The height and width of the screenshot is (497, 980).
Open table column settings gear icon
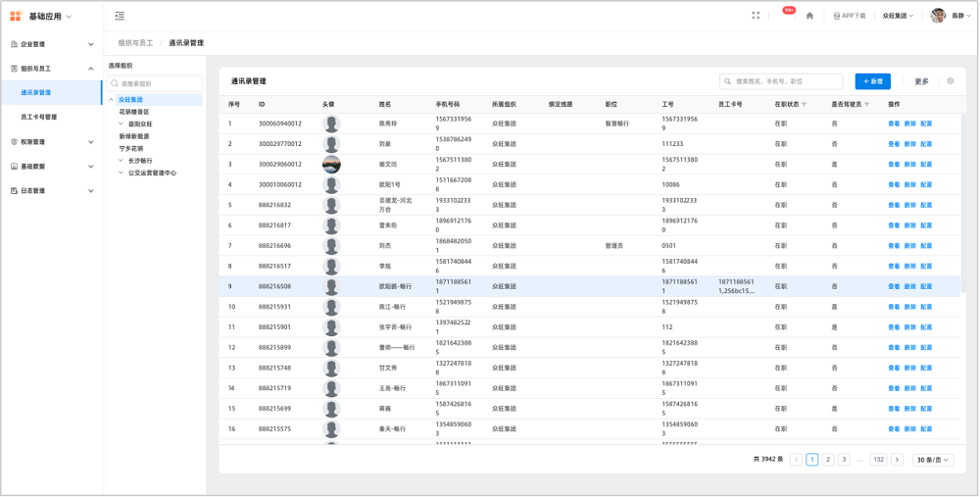pyautogui.click(x=950, y=81)
